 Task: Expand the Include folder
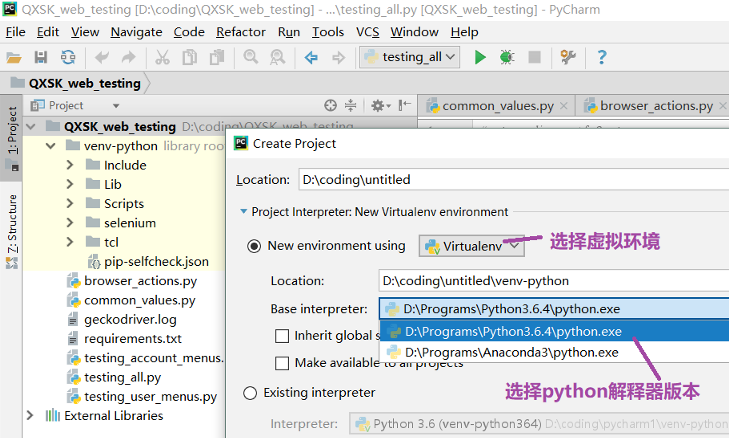(70, 165)
